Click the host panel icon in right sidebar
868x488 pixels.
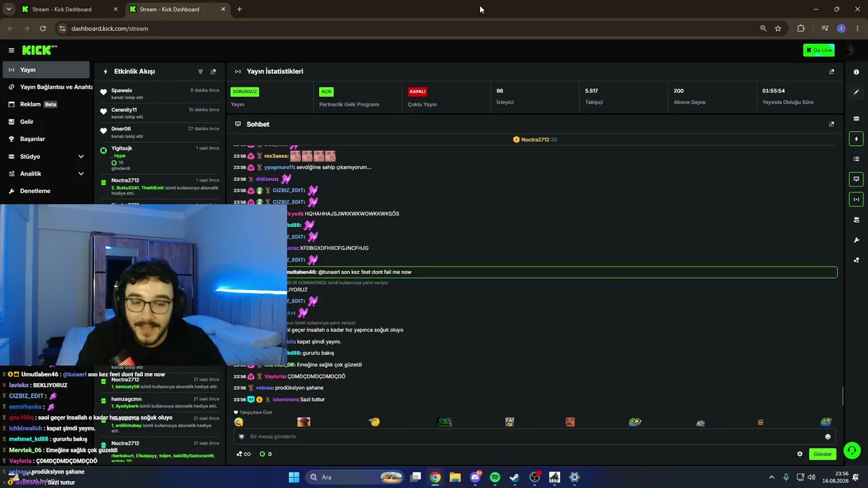pos(856,220)
